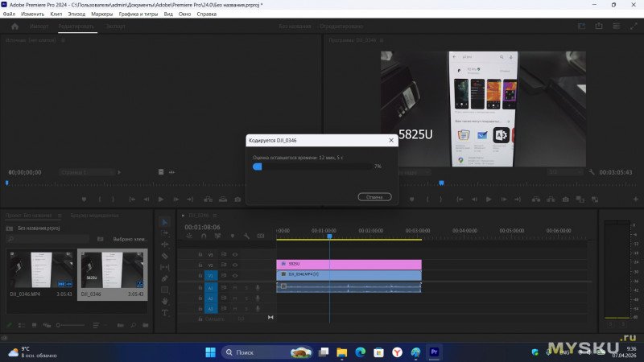Select the Razor tool in tools panel
The height and width of the screenshot is (362, 644).
click(x=165, y=256)
